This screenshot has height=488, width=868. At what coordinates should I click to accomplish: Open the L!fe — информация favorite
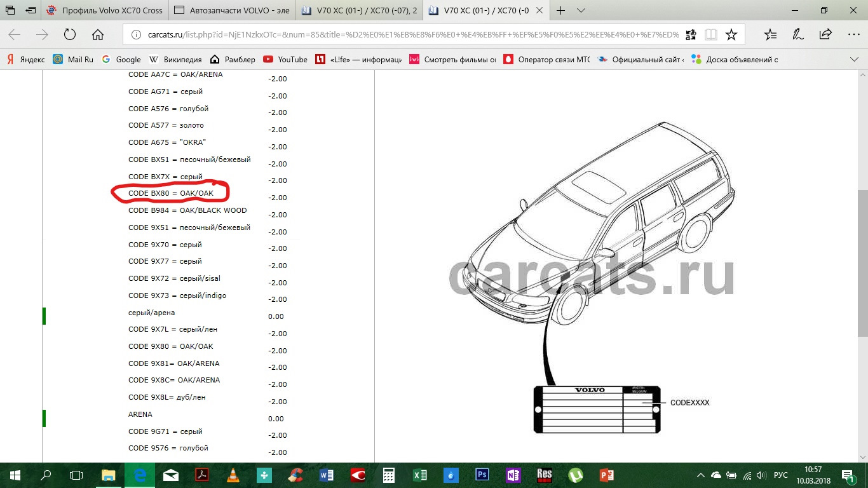point(359,59)
